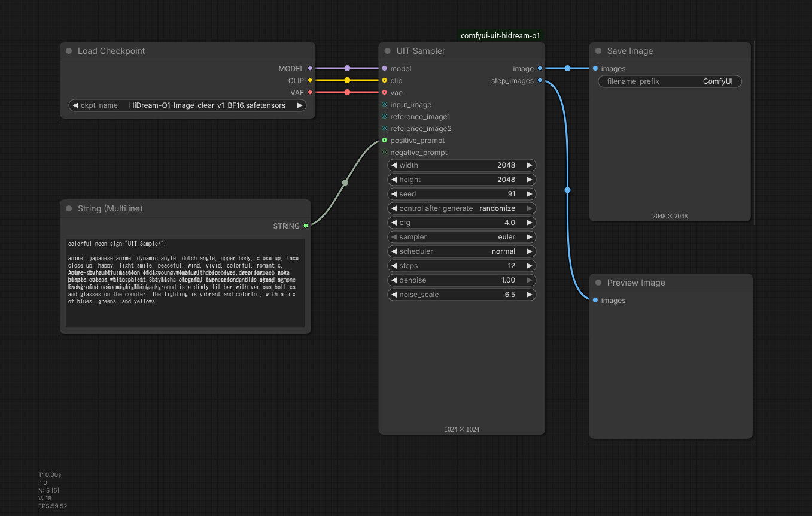Collapse the Load Checkpoint node via its dot
812x516 pixels.
point(69,51)
